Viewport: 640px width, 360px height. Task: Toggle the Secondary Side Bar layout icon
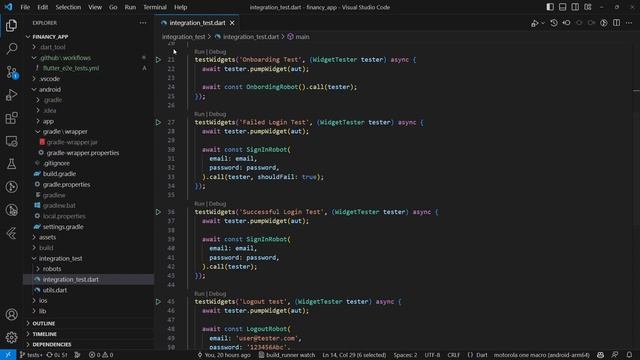click(575, 7)
